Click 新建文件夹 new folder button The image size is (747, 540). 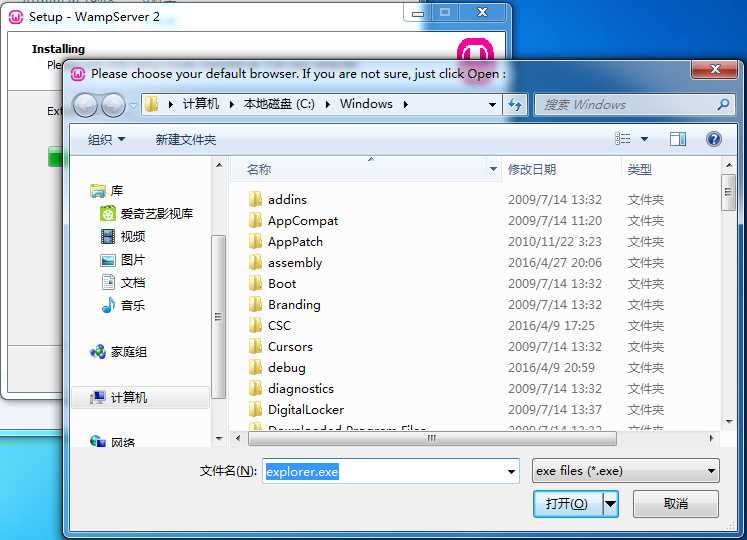186,139
